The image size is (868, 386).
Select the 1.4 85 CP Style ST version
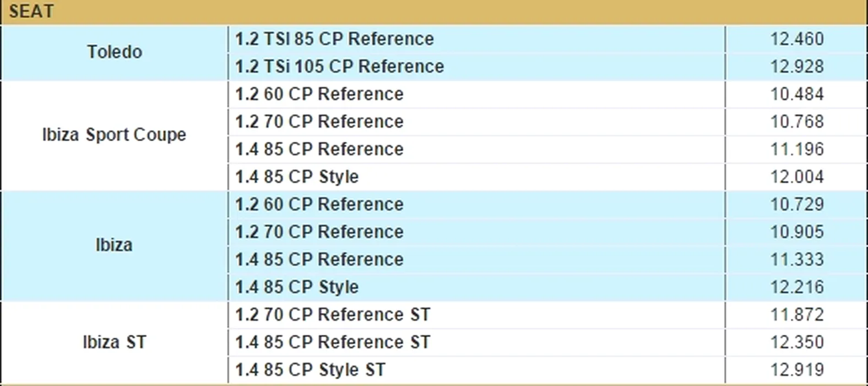click(310, 370)
